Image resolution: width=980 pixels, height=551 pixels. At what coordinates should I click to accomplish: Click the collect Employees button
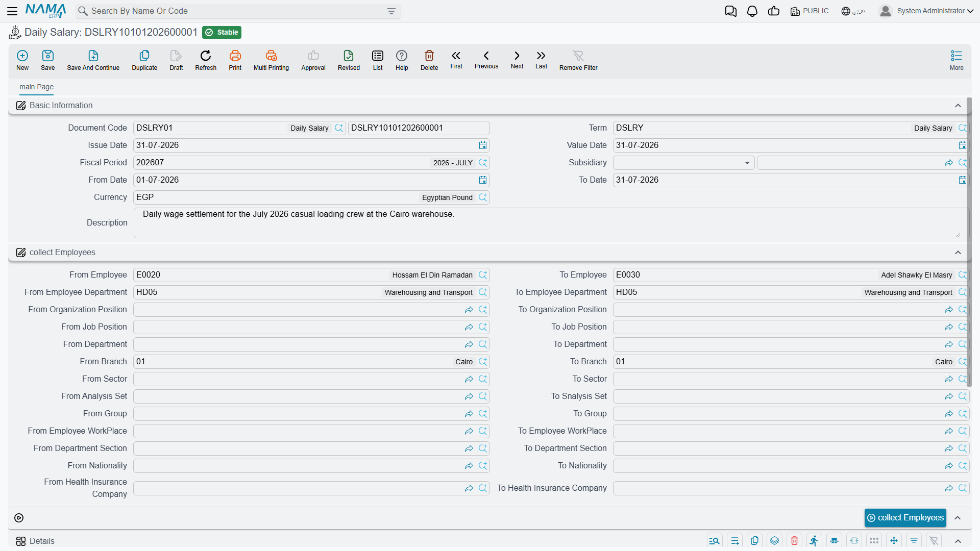[x=905, y=518]
